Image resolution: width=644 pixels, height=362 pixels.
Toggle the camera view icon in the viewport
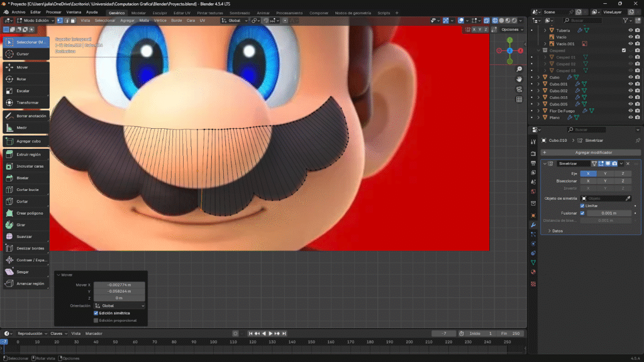coord(519,89)
